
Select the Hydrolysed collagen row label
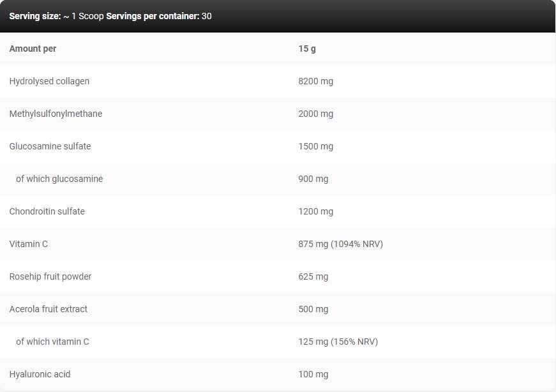pyautogui.click(x=49, y=81)
